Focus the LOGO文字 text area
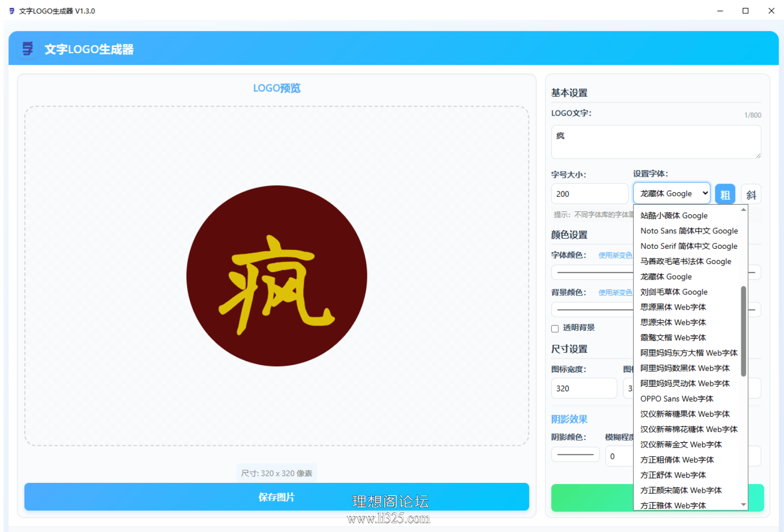This screenshot has width=784, height=532. [x=656, y=142]
